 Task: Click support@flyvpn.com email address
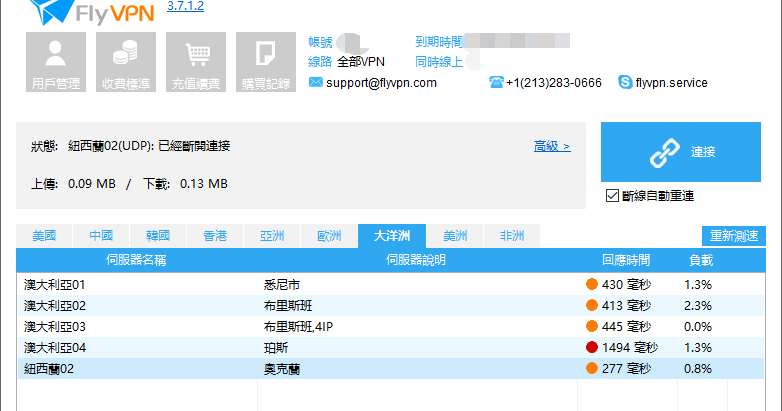(382, 83)
